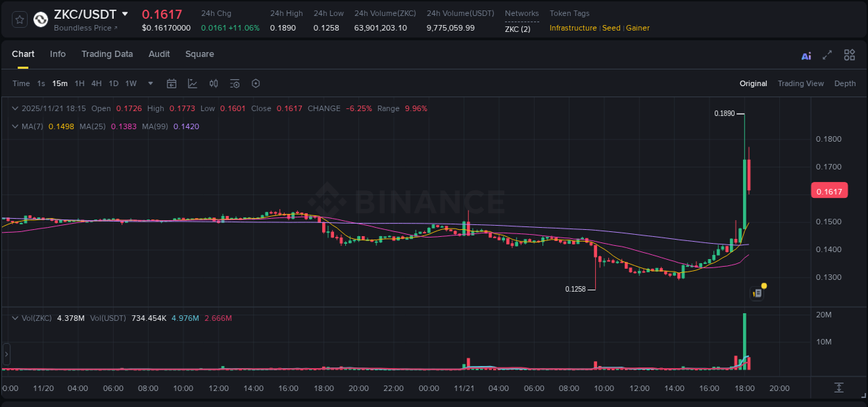Open the candlestick comparison tool
The height and width of the screenshot is (407, 868).
[213, 83]
